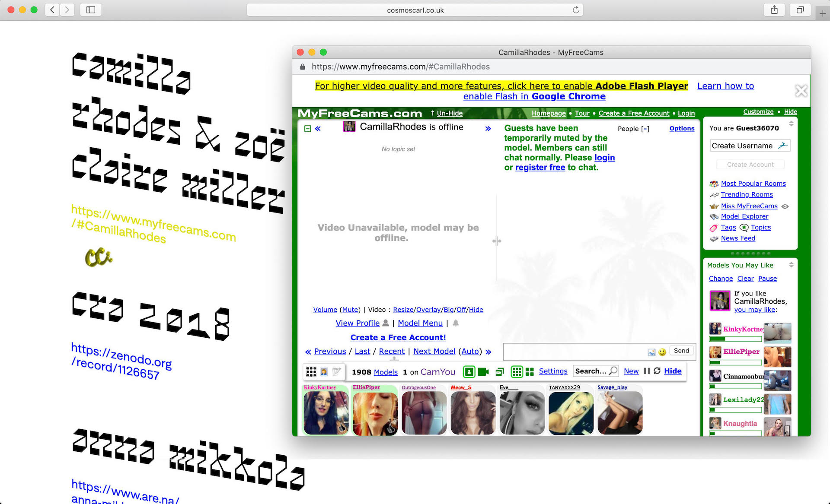Screen dimensions: 830x504
Task: Select the large four-square grid view icon
Action: pyautogui.click(x=530, y=372)
